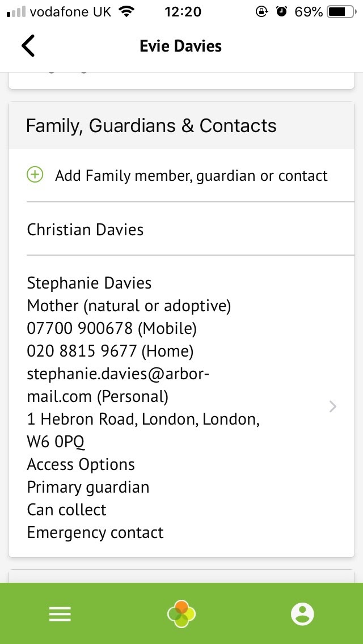Tap the Evie Davies page title

[x=181, y=46]
